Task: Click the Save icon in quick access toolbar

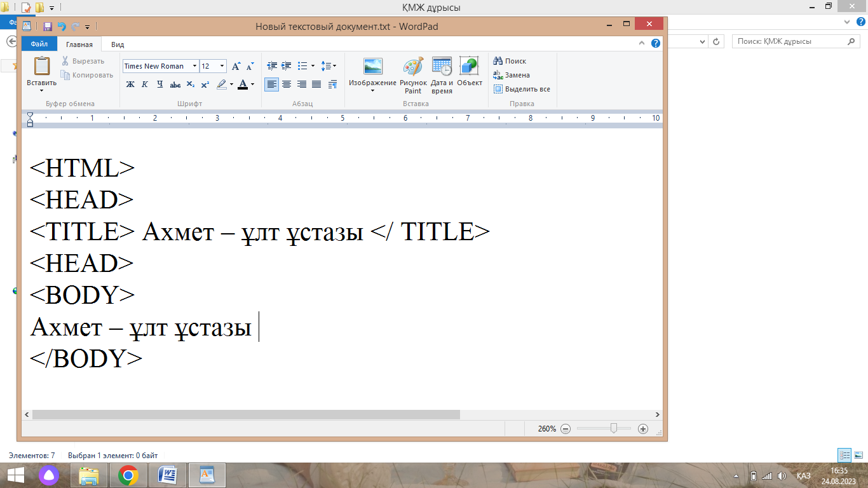Action: tap(47, 27)
